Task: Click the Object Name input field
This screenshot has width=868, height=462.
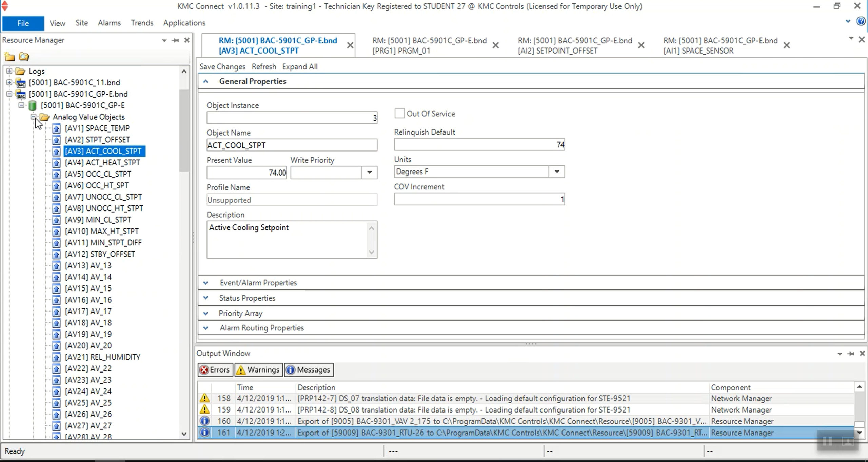Action: (292, 145)
